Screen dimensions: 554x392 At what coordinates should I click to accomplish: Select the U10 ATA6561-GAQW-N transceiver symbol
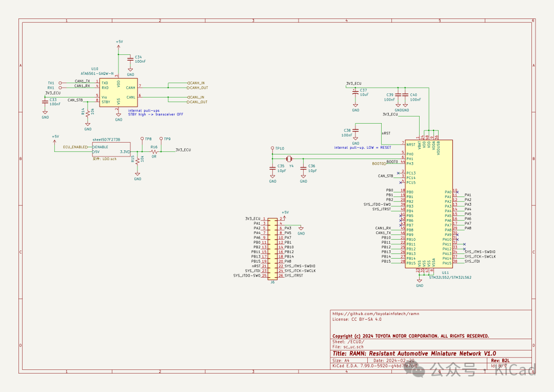pyautogui.click(x=118, y=92)
